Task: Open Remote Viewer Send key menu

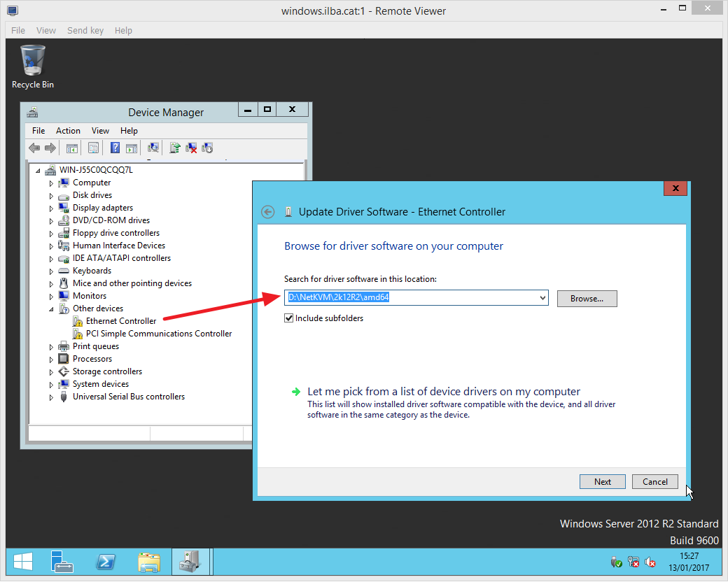Action: point(85,30)
